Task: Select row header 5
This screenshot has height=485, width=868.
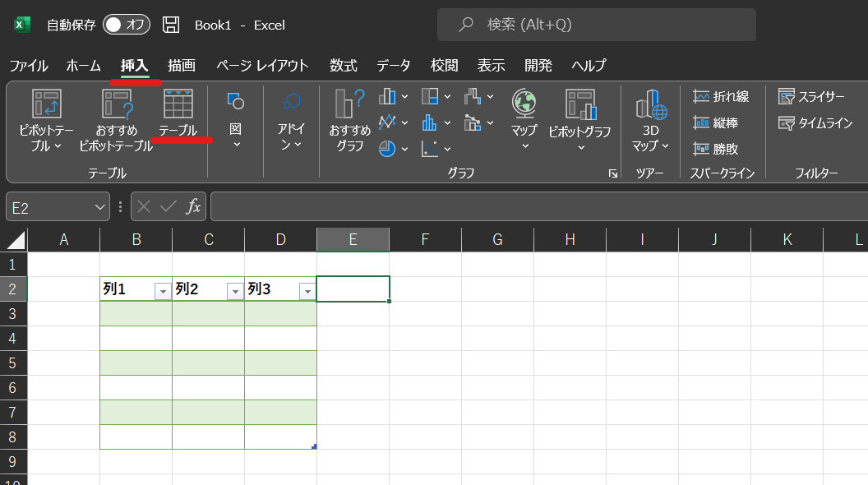Action: 12,363
